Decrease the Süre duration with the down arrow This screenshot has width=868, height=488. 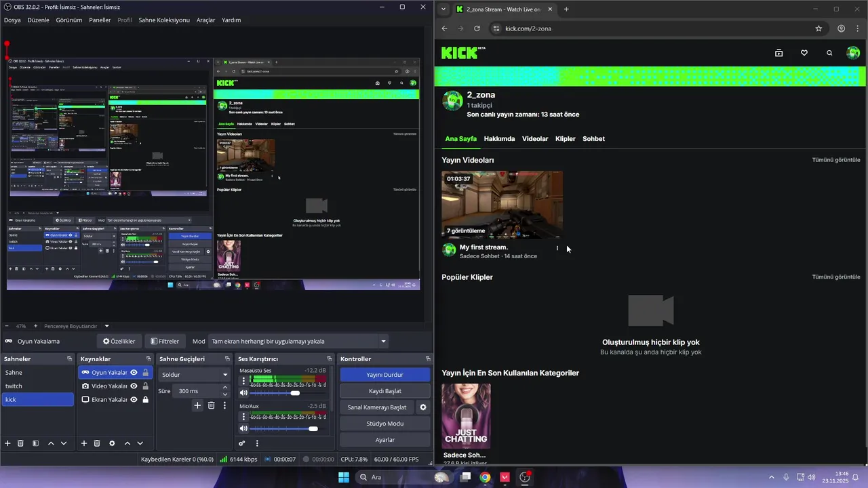tap(225, 394)
